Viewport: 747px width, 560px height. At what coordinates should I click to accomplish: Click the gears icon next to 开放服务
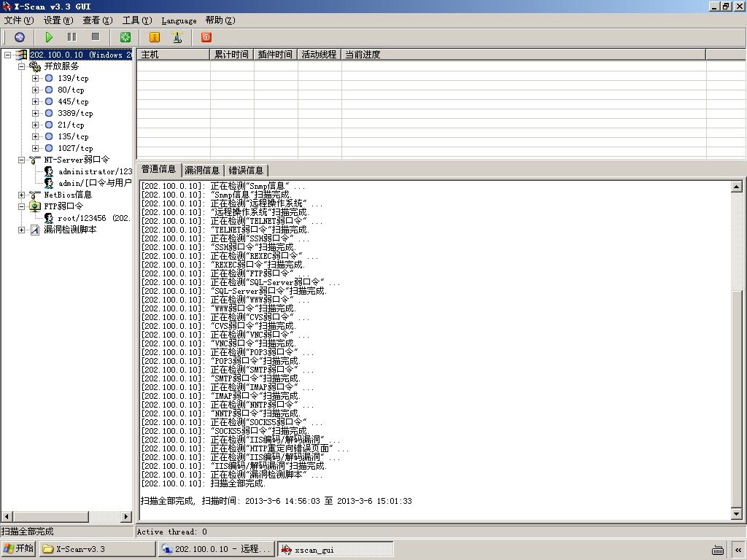[x=35, y=66]
